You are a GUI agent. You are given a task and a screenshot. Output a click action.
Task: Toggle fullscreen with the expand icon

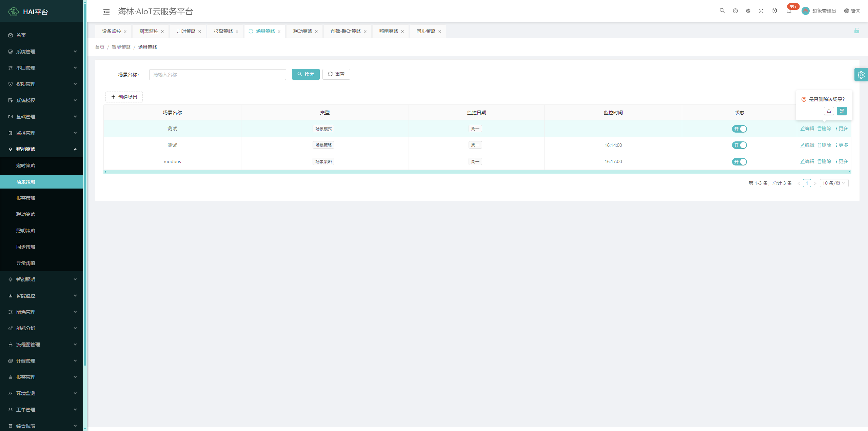coord(761,11)
